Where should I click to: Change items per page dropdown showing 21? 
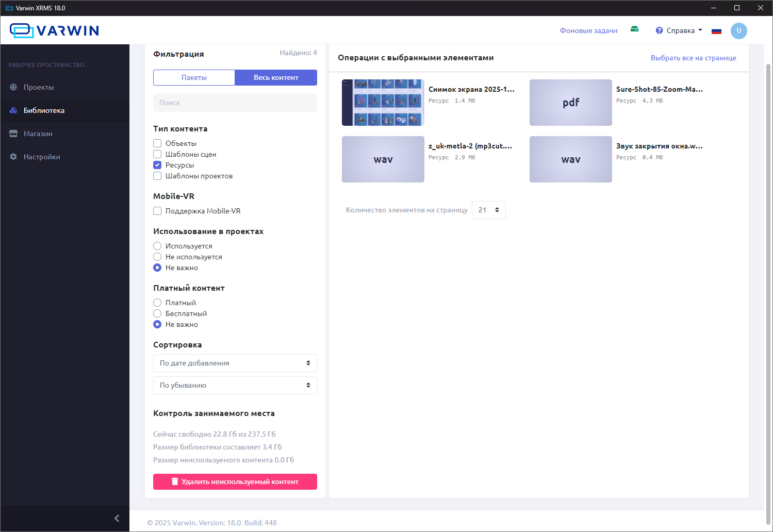488,210
